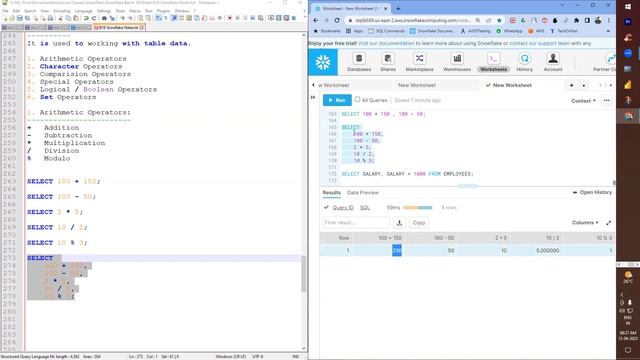
Task: Open the WhatsApp bookmark
Action: [x=509, y=31]
